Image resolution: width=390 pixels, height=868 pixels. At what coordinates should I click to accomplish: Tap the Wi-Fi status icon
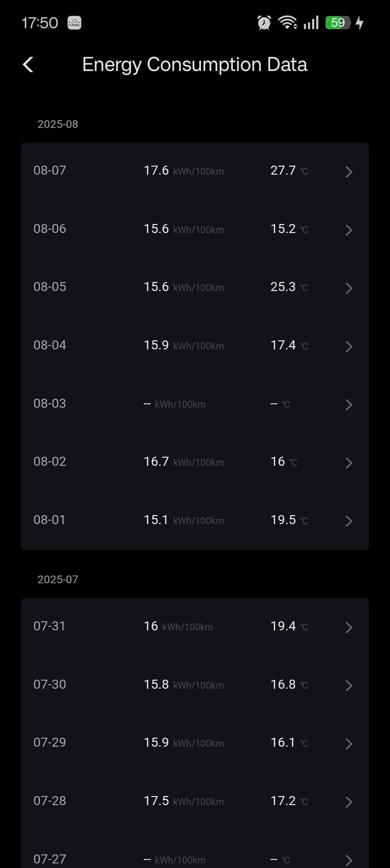click(x=287, y=23)
